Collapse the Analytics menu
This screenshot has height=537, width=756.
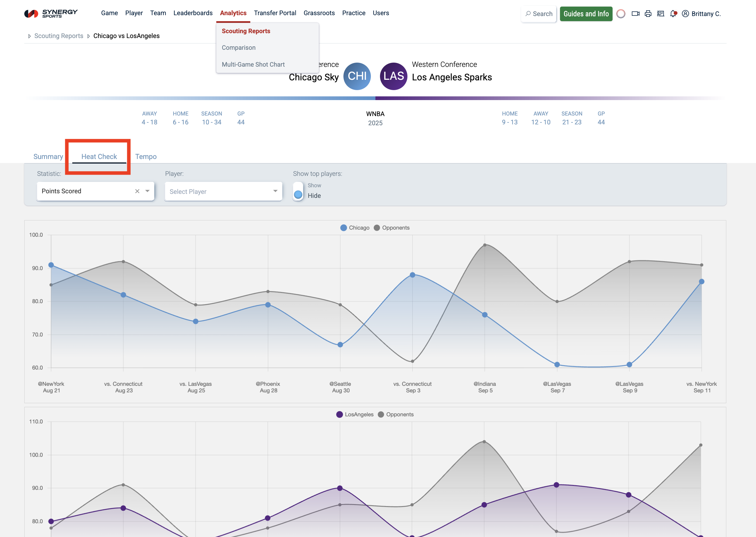point(233,13)
